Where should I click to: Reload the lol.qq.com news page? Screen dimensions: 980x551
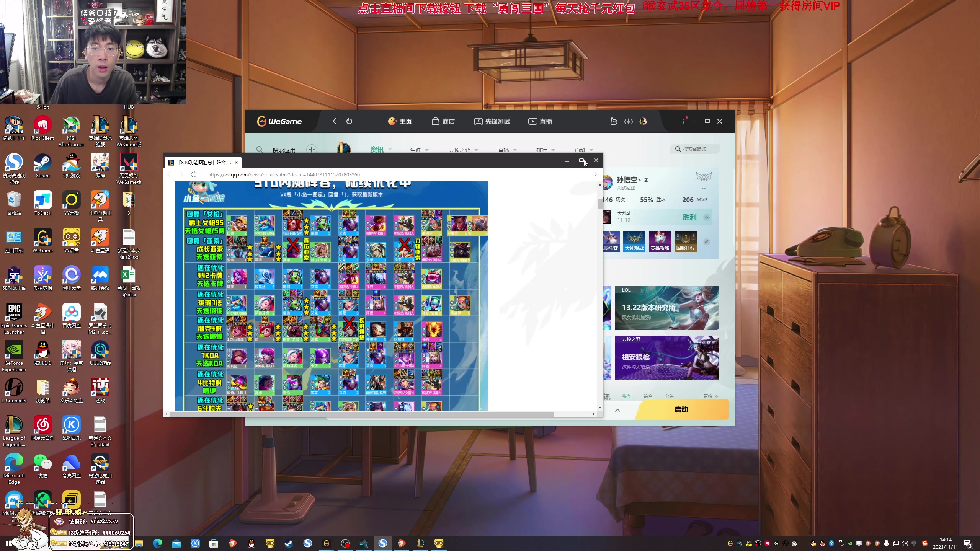point(194,174)
